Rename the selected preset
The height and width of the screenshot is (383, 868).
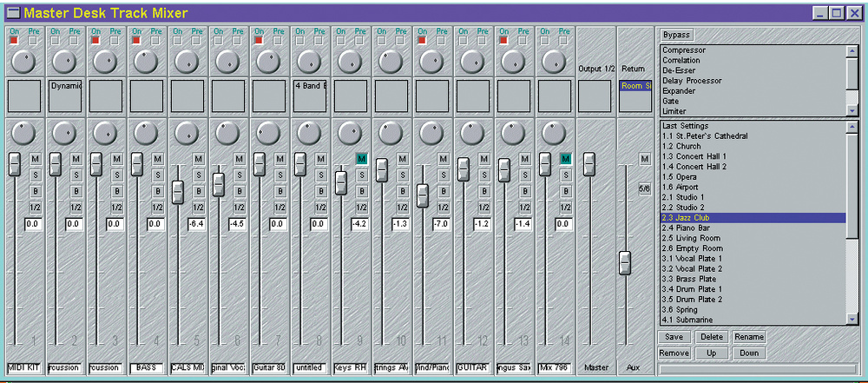pyautogui.click(x=749, y=336)
